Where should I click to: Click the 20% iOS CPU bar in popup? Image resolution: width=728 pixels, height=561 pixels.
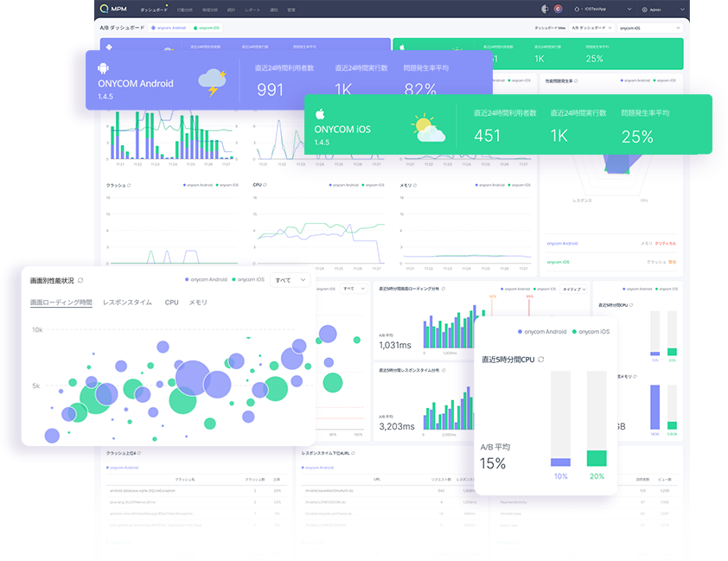pos(597,458)
